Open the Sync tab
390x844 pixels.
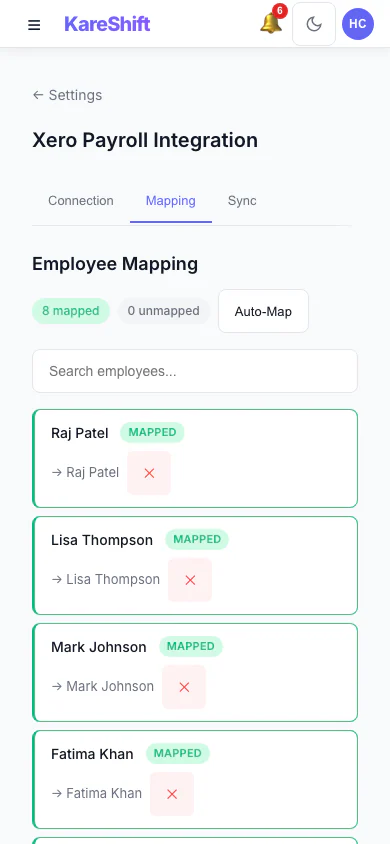242,201
